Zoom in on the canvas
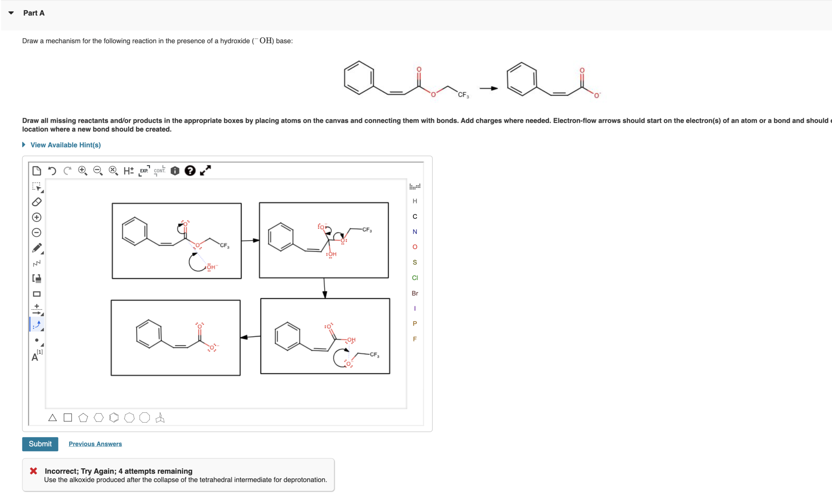The width and height of the screenshot is (832, 504). pos(83,171)
